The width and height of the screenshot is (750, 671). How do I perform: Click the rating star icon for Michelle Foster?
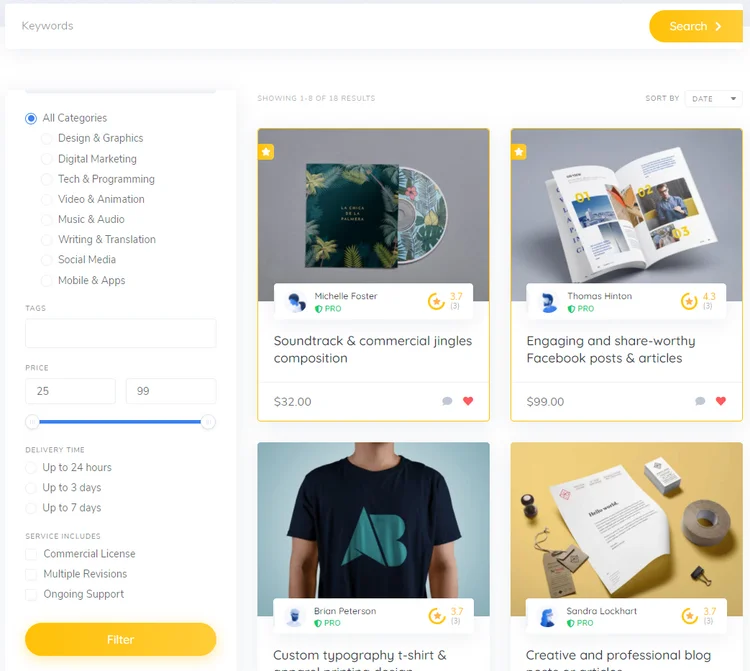click(436, 301)
